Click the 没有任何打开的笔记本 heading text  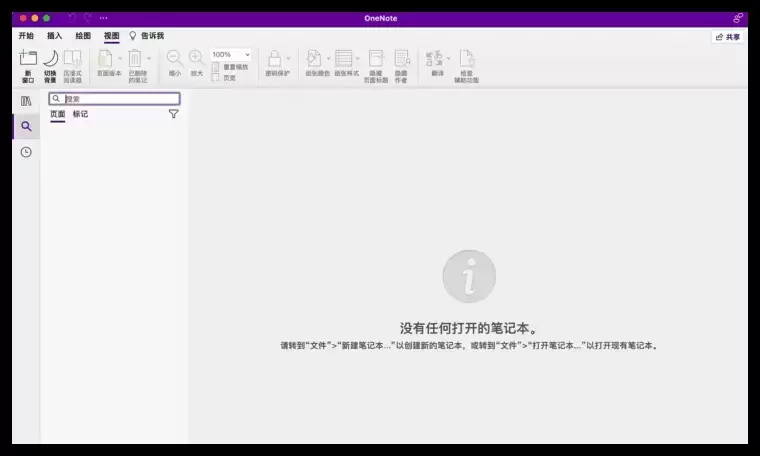point(469,328)
